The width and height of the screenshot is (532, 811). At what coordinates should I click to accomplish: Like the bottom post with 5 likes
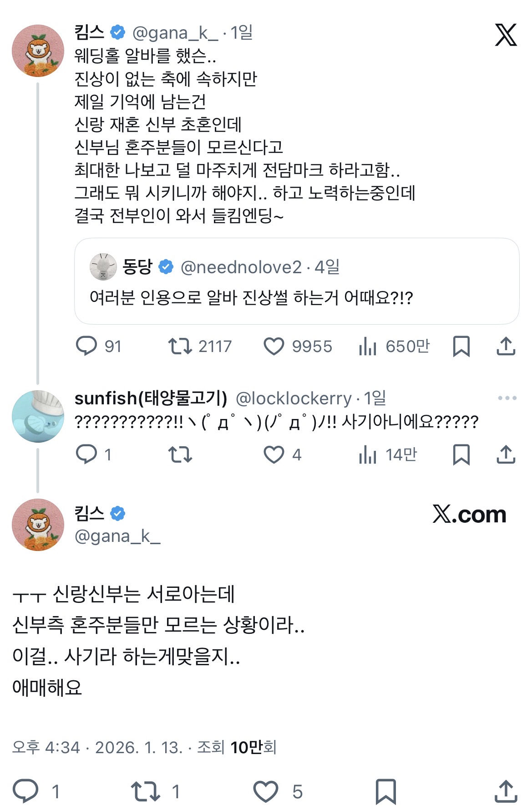[266, 791]
